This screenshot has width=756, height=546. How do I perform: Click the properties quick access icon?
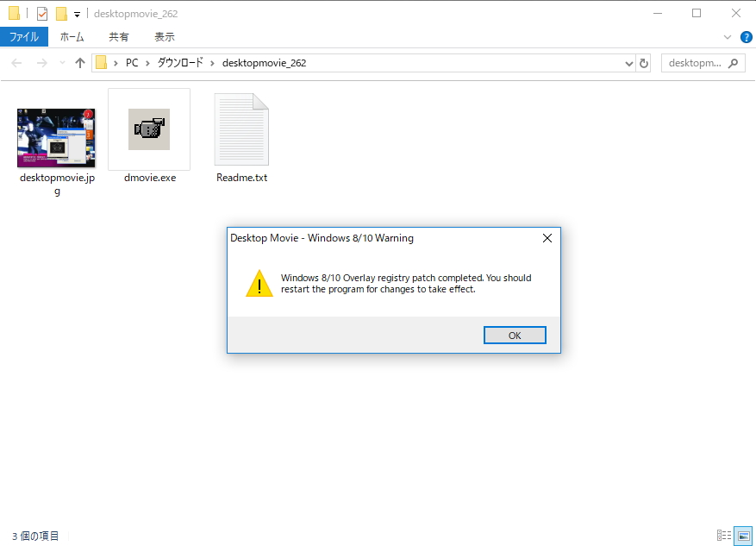tap(42, 14)
